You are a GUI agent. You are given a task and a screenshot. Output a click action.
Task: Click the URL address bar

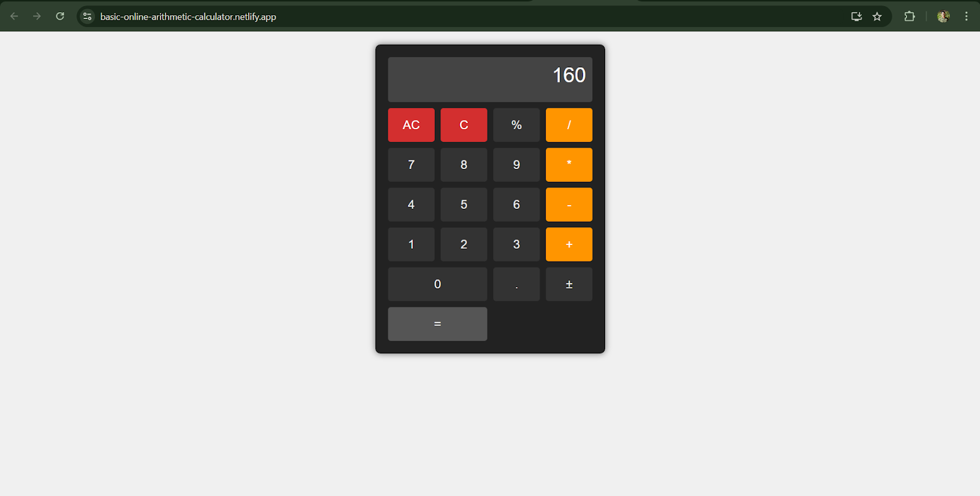pyautogui.click(x=429, y=17)
